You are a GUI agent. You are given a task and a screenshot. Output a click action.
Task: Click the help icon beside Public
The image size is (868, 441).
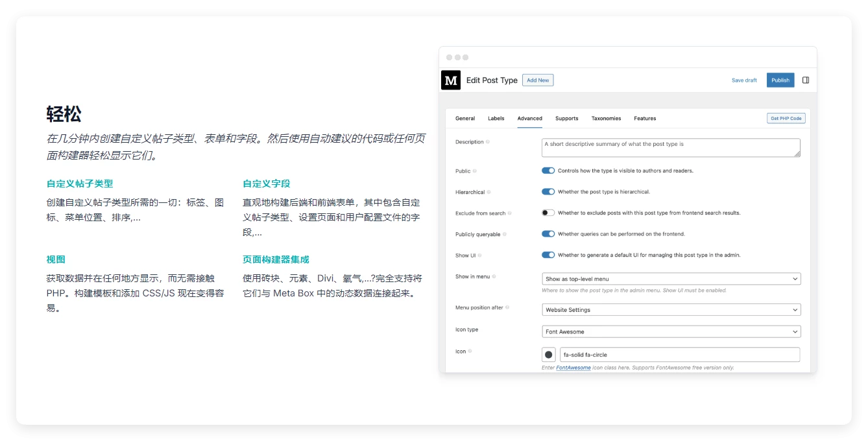pyautogui.click(x=475, y=171)
